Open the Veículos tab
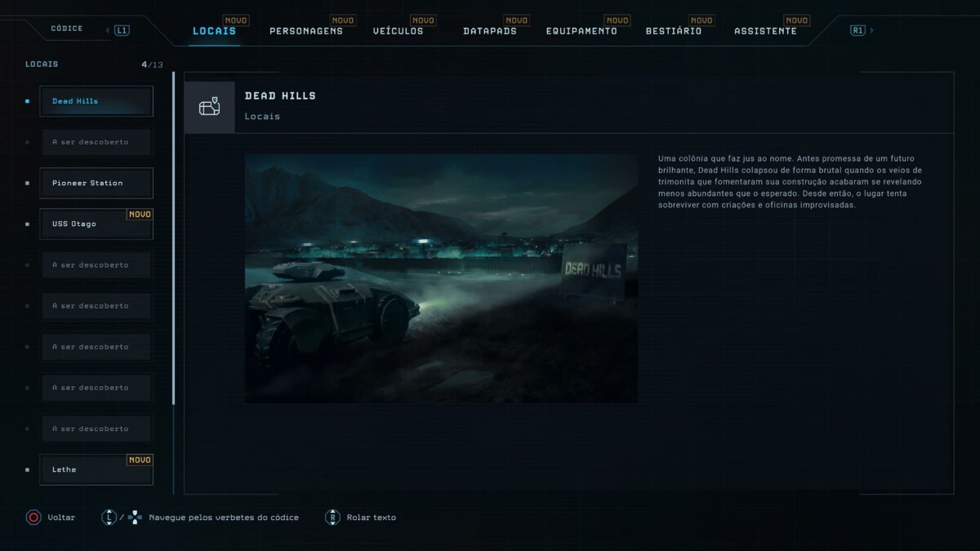This screenshot has height=551, width=980. [398, 31]
